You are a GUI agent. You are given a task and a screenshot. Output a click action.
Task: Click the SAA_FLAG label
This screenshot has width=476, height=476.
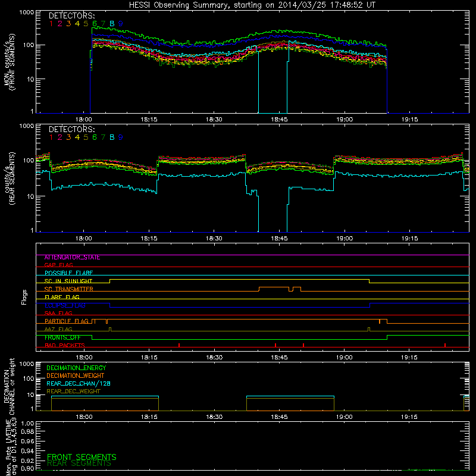tap(58, 313)
